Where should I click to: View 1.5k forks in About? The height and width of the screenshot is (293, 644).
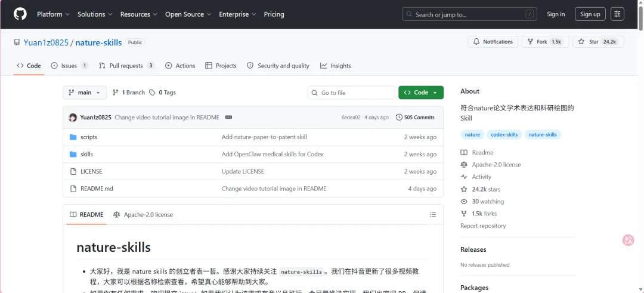(x=479, y=214)
